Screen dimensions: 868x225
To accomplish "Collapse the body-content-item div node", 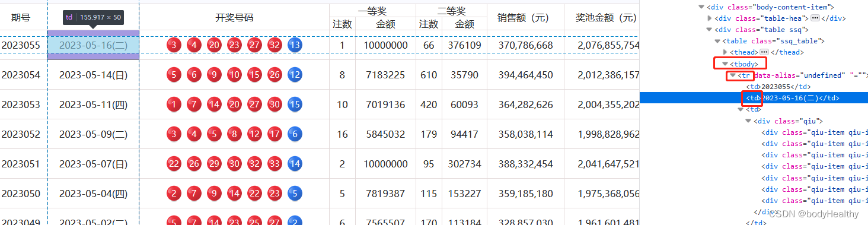I will [x=701, y=7].
